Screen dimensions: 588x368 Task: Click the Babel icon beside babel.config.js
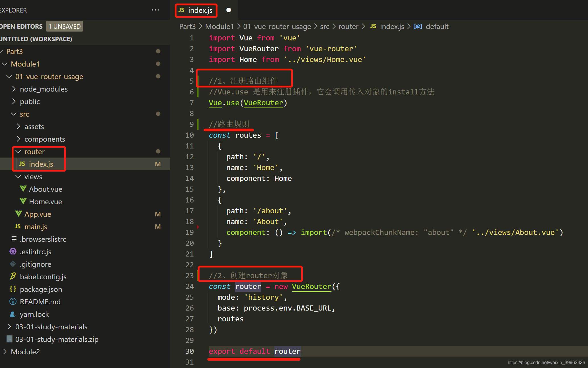click(13, 276)
